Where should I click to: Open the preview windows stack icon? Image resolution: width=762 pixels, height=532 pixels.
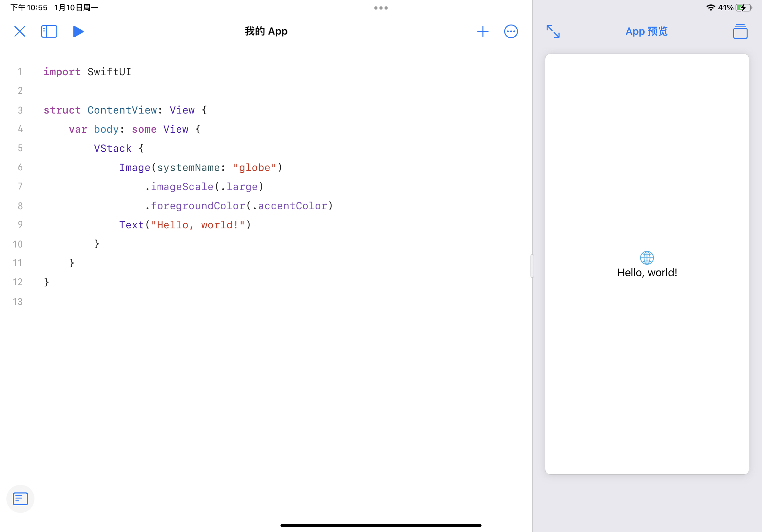[740, 32]
